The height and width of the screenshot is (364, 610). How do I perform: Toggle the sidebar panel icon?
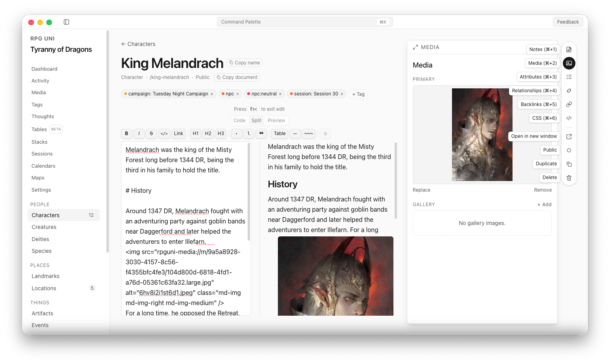pos(66,22)
